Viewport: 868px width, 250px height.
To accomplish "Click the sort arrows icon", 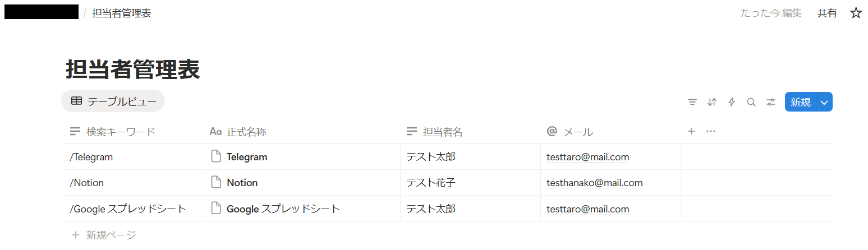I will coord(712,102).
